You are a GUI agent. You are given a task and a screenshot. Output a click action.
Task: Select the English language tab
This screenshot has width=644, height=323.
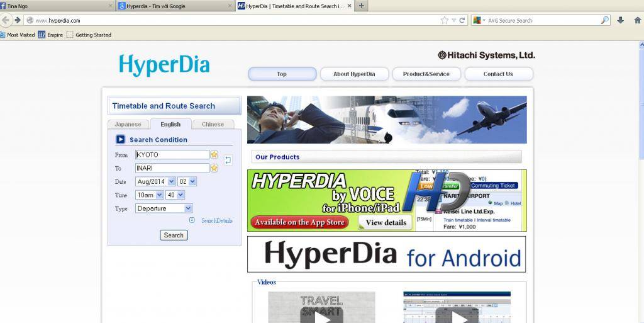(x=170, y=124)
